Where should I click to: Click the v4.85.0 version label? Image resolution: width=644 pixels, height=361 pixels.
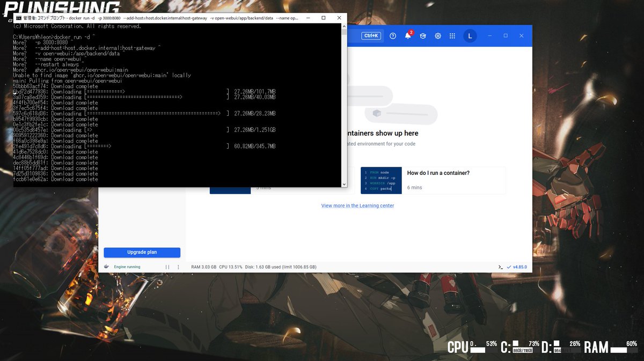pyautogui.click(x=520, y=267)
